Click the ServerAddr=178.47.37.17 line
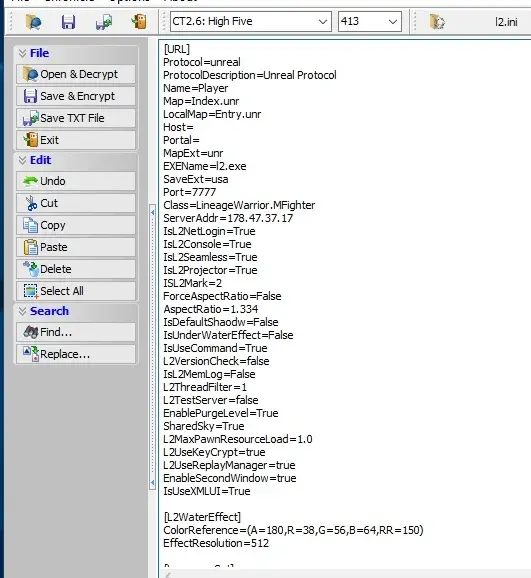The width and height of the screenshot is (531, 578). (x=228, y=218)
